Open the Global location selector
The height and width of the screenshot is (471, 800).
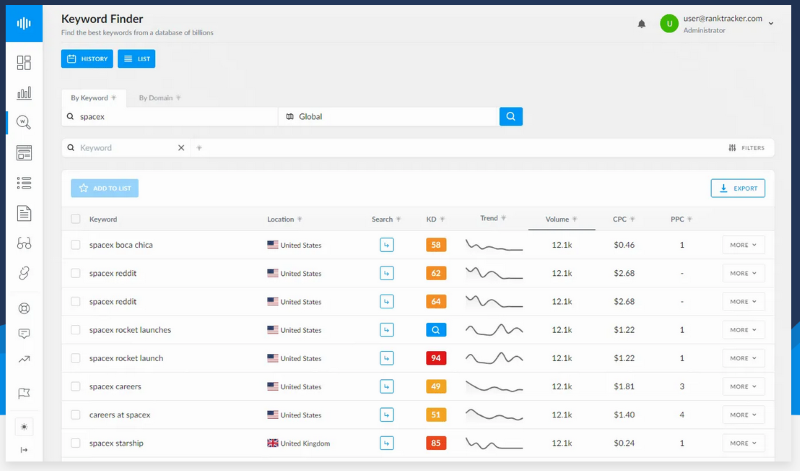coord(389,116)
